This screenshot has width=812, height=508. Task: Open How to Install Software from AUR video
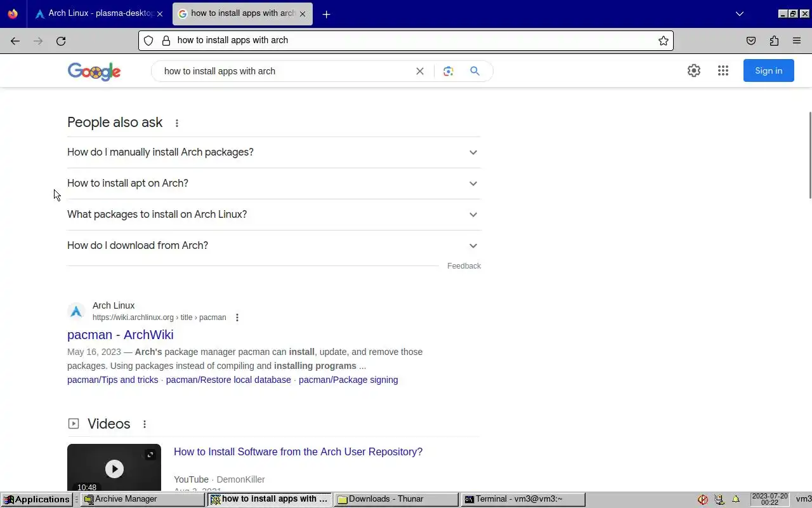[x=298, y=452]
